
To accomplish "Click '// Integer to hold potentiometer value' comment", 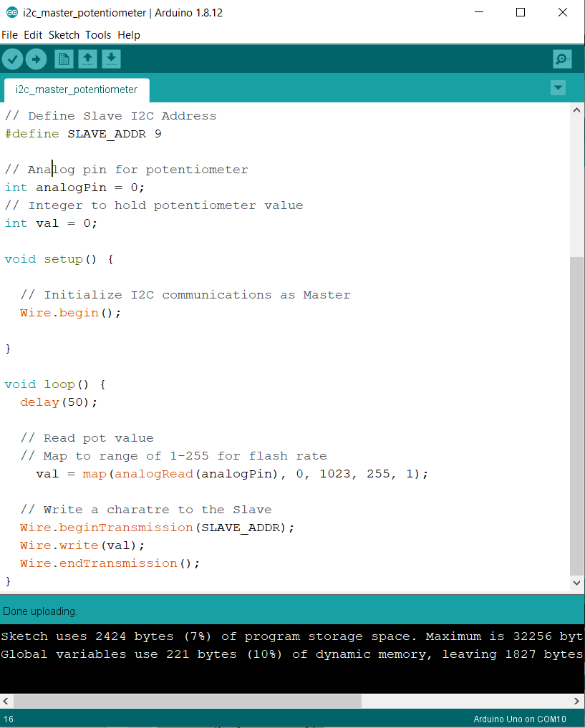I will 154,205.
